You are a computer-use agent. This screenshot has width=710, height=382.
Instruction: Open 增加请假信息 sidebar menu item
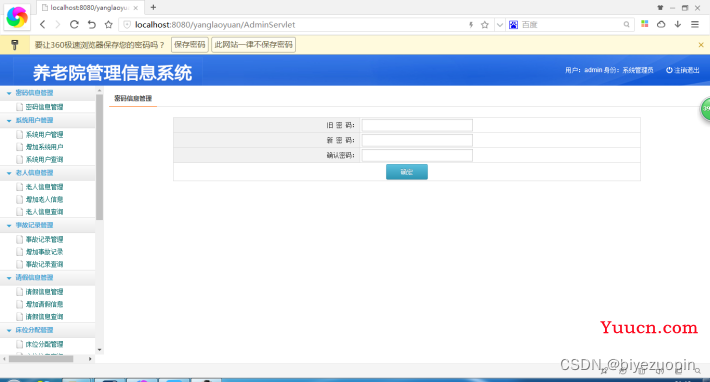(44, 305)
